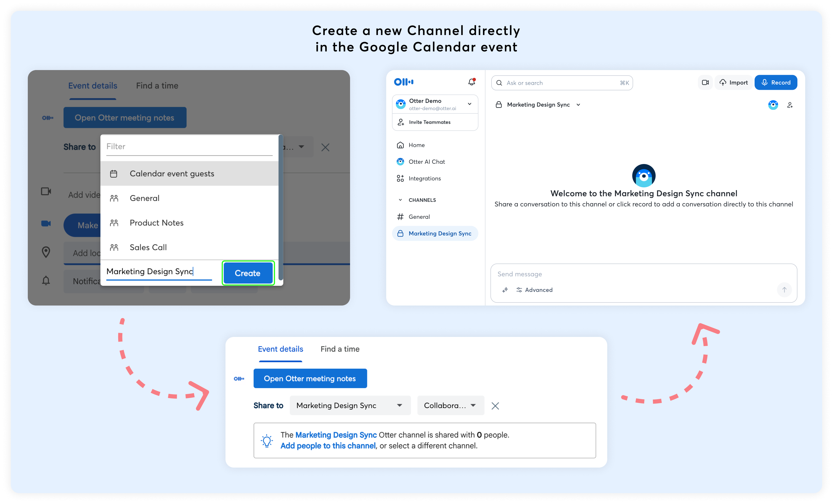Click the video camera icon beside Import
Viewport: 833px width, 504px height.
tap(705, 83)
